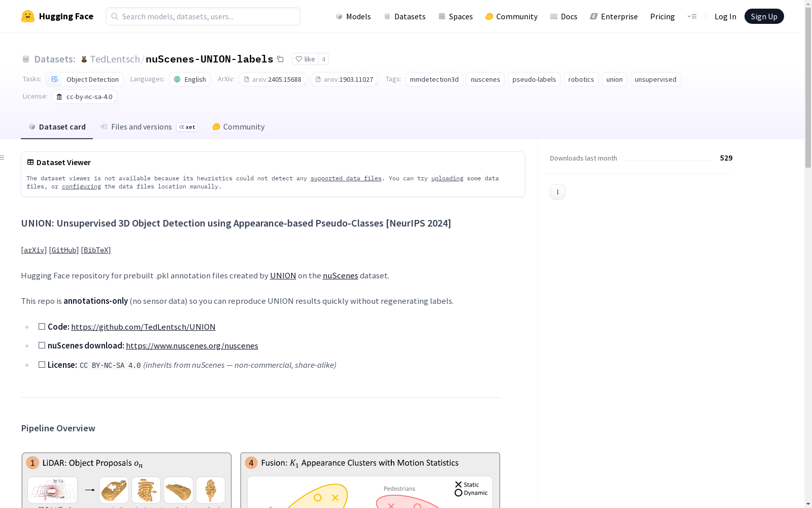This screenshot has height=508, width=812.
Task: Follow the configuring link in Dataset Viewer
Action: 81,186
